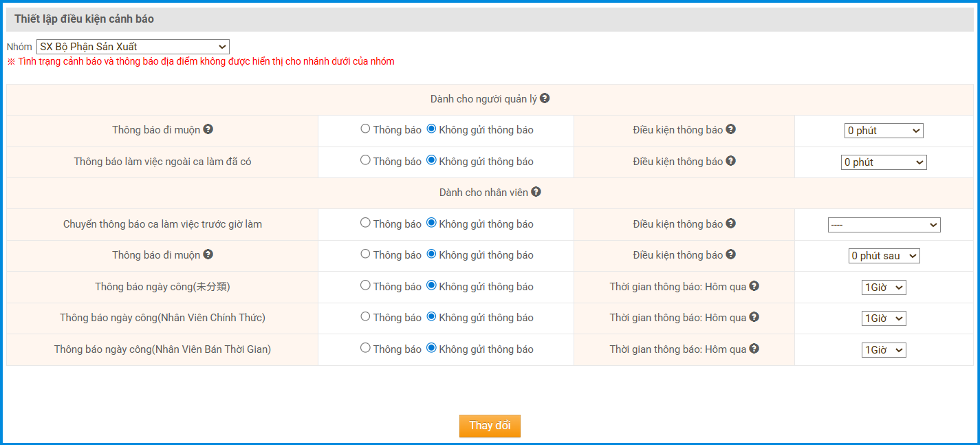Enable 'Thông báo' radio for manager late notification
This screenshot has height=445, width=980.
365,129
